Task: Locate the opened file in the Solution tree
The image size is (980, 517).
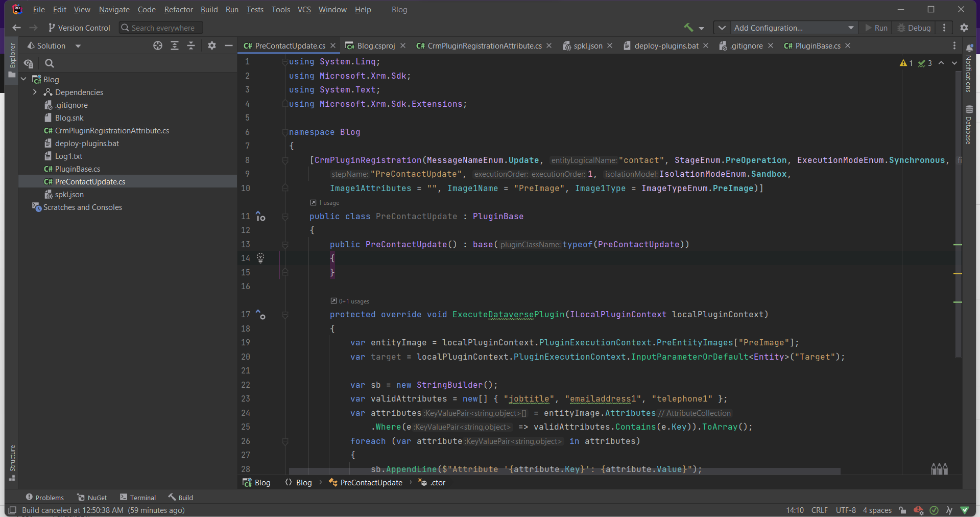Action: pyautogui.click(x=158, y=46)
